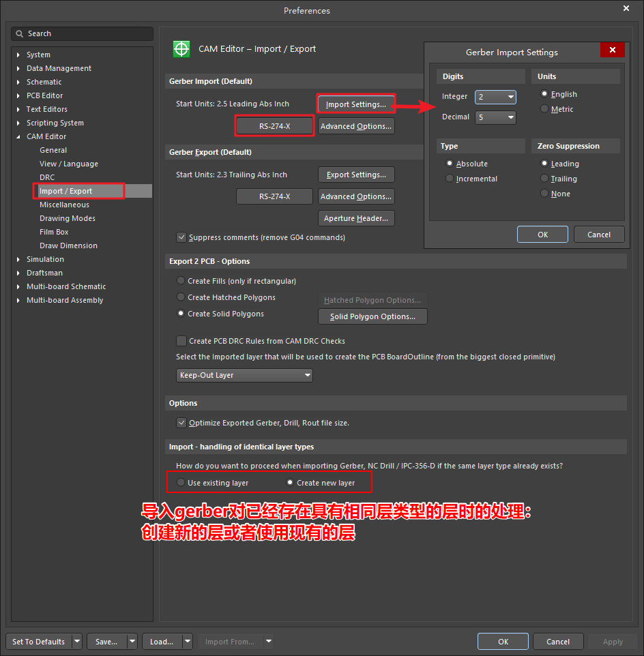
Task: Select Incremental type radio button
Action: point(450,178)
